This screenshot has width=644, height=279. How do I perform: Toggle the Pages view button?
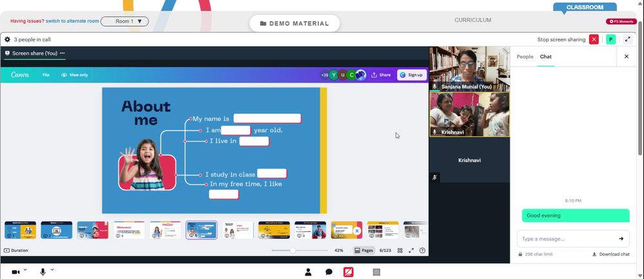[x=365, y=250]
